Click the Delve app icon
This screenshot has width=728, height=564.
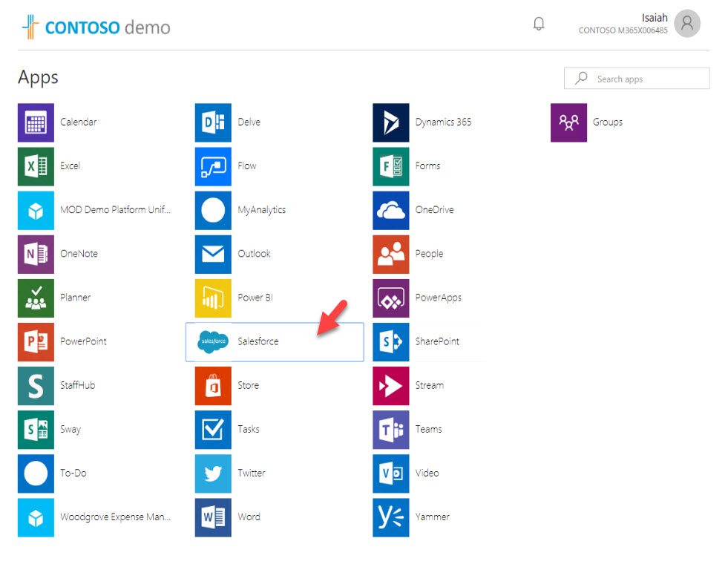click(213, 122)
